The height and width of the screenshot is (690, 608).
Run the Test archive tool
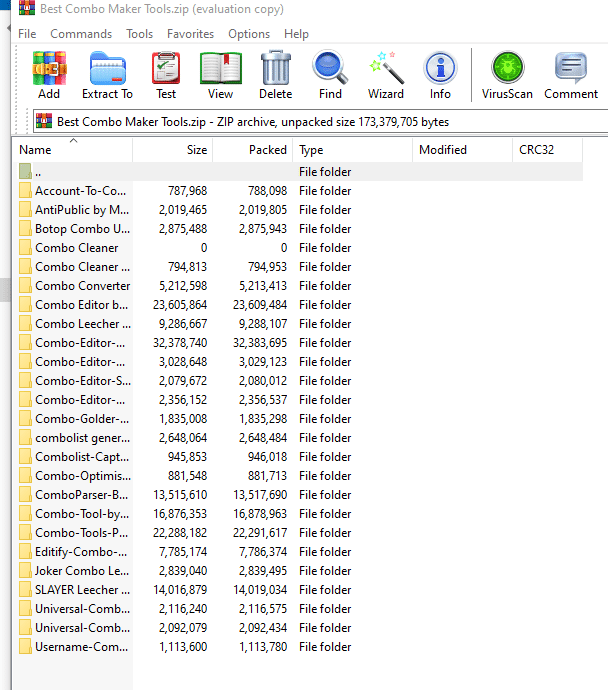point(166,75)
